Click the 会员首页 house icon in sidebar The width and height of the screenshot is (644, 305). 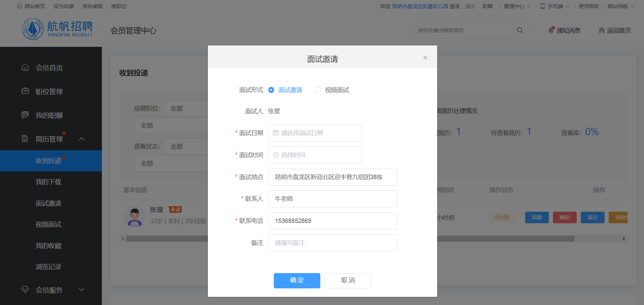tap(25, 67)
